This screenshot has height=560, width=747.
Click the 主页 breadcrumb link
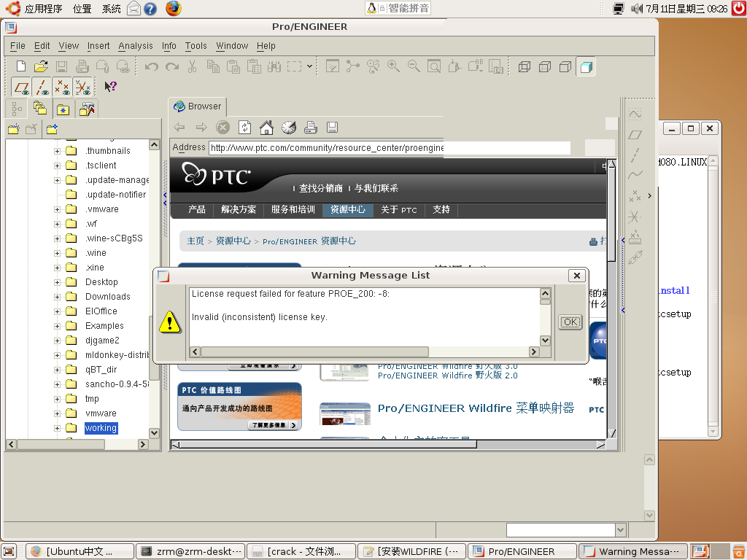click(x=196, y=241)
